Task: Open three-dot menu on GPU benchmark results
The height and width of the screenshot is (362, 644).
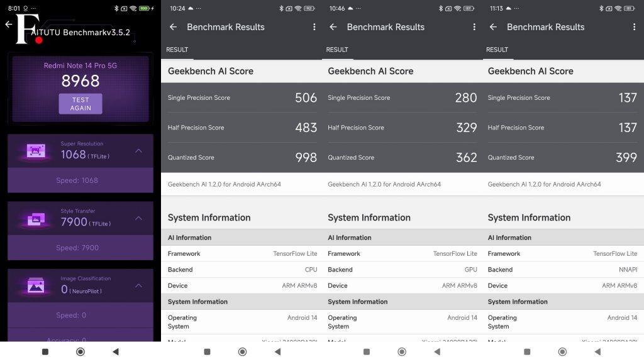Action: pyautogui.click(x=474, y=26)
